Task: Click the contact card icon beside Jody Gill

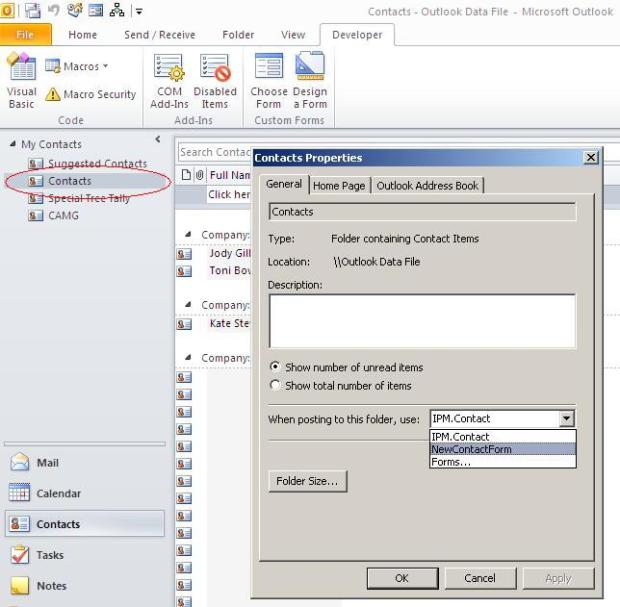Action: (184, 254)
